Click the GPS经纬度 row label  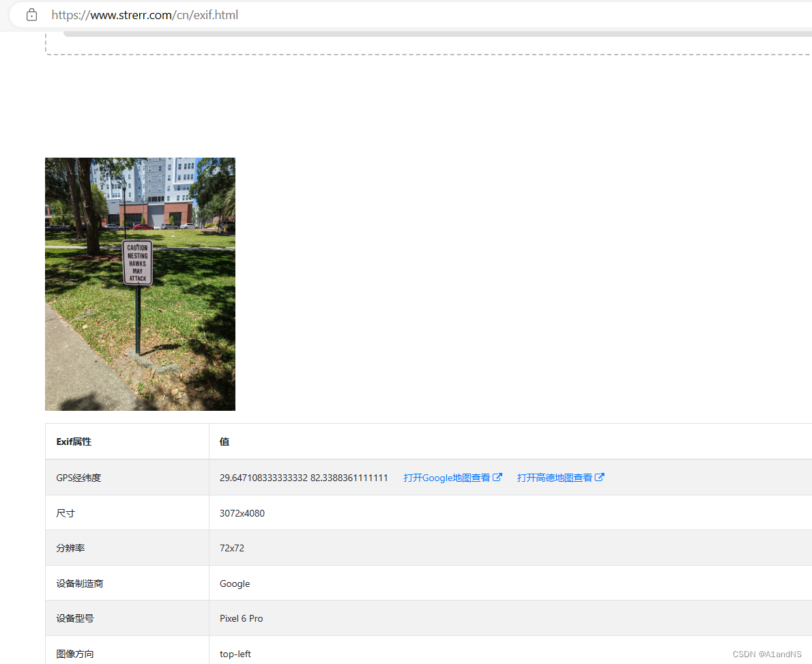click(78, 477)
